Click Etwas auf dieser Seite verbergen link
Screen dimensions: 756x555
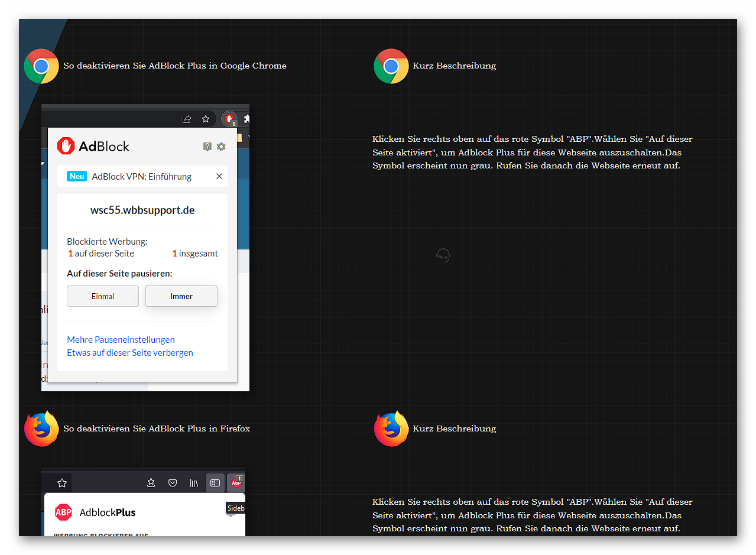click(x=130, y=352)
